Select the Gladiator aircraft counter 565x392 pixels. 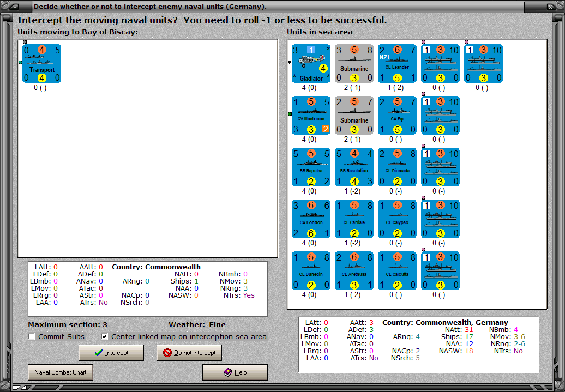click(x=311, y=64)
